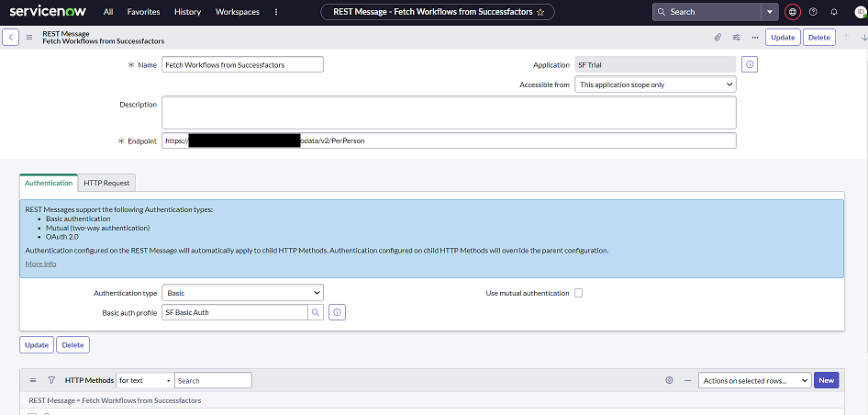Click into the Description text area
Viewport: 868px width, 415px height.
coord(449,112)
